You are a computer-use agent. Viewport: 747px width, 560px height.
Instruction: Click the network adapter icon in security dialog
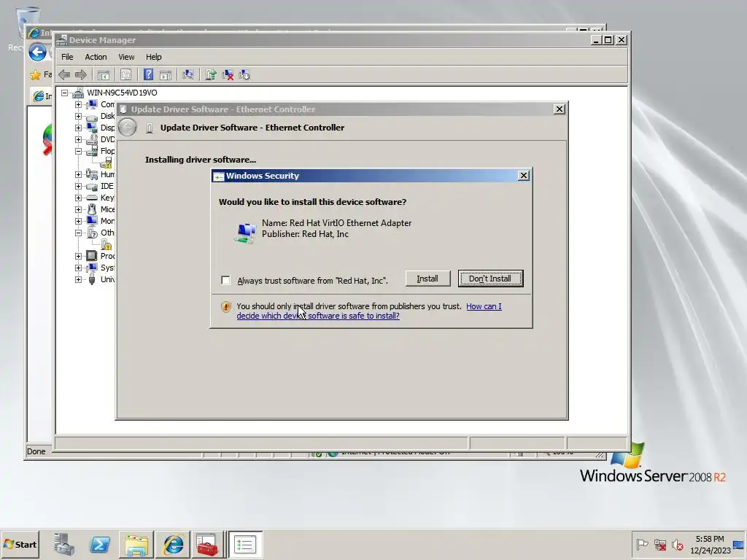click(246, 233)
